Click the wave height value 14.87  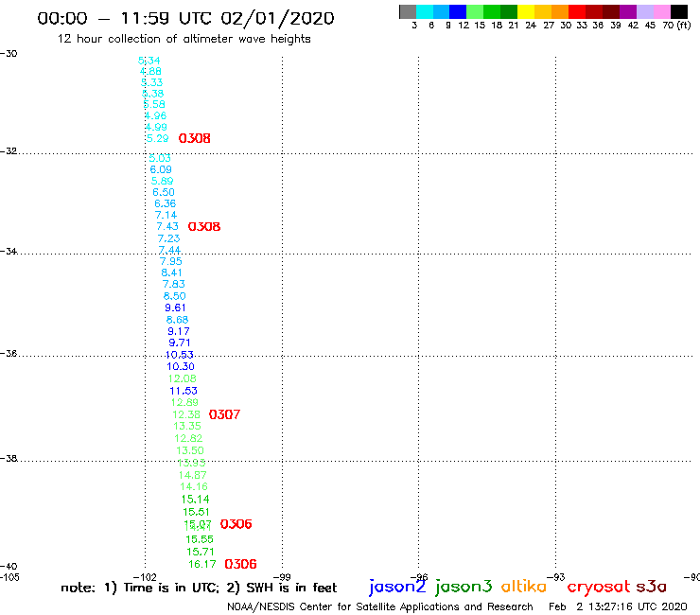pyautogui.click(x=192, y=475)
